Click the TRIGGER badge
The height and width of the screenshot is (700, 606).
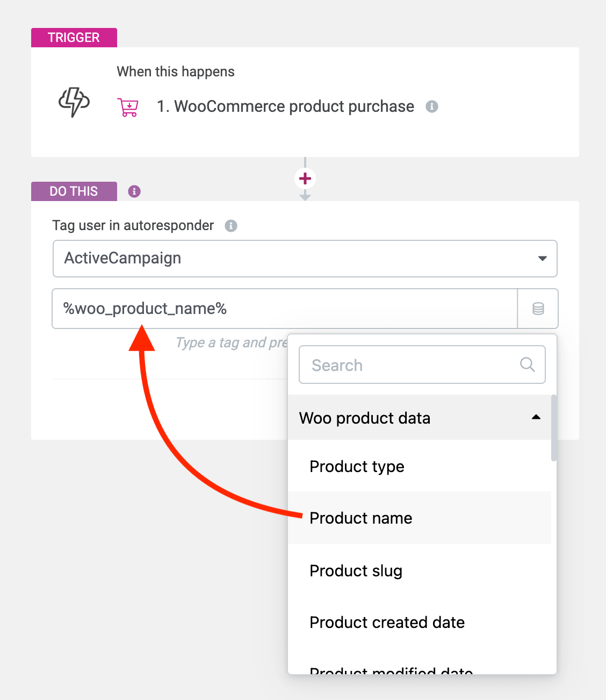[74, 37]
